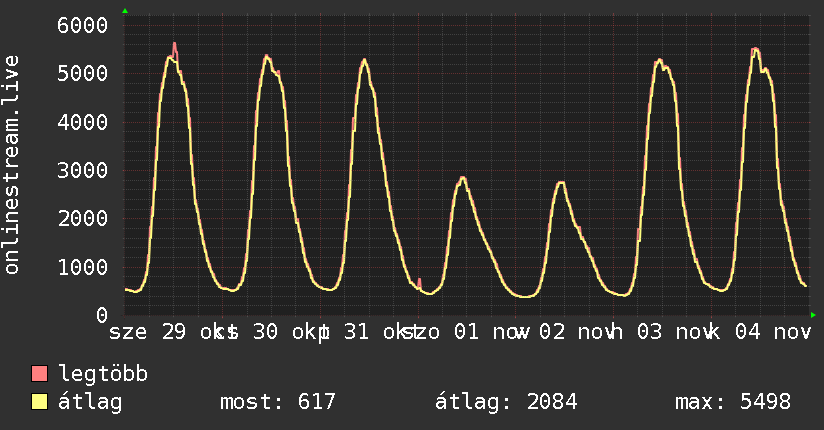
Task: Click the '03 nov' date label
Action: pos(675,332)
